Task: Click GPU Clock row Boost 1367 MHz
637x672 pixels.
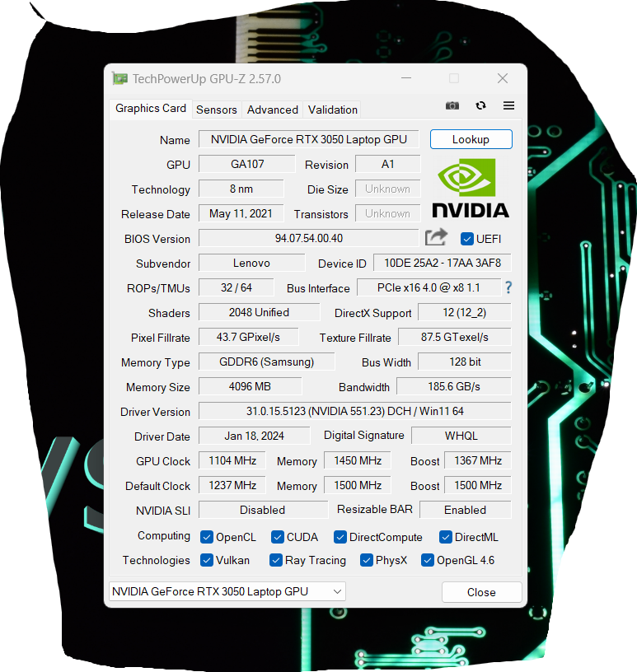Action: [478, 460]
